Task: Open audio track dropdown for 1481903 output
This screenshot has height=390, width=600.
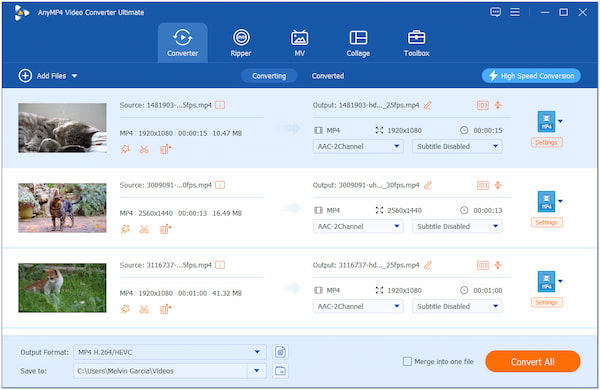Action: (x=358, y=146)
